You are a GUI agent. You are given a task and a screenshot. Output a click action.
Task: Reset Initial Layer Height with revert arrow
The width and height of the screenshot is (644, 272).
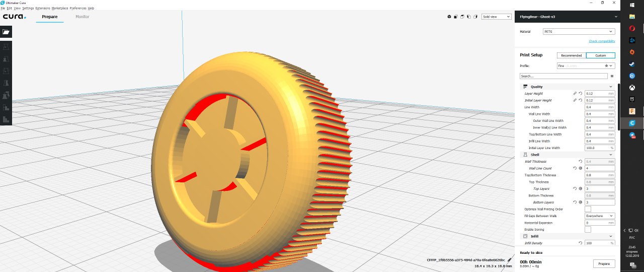pyautogui.click(x=580, y=100)
